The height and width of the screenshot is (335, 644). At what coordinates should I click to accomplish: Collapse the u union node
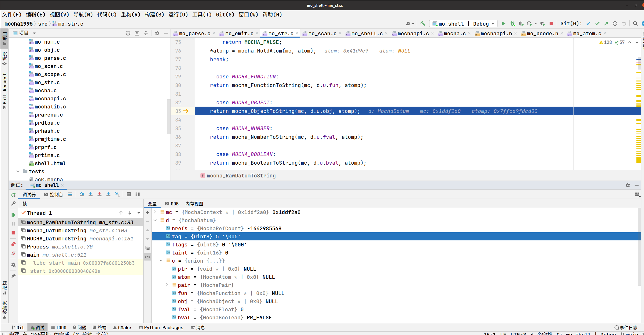point(161,261)
